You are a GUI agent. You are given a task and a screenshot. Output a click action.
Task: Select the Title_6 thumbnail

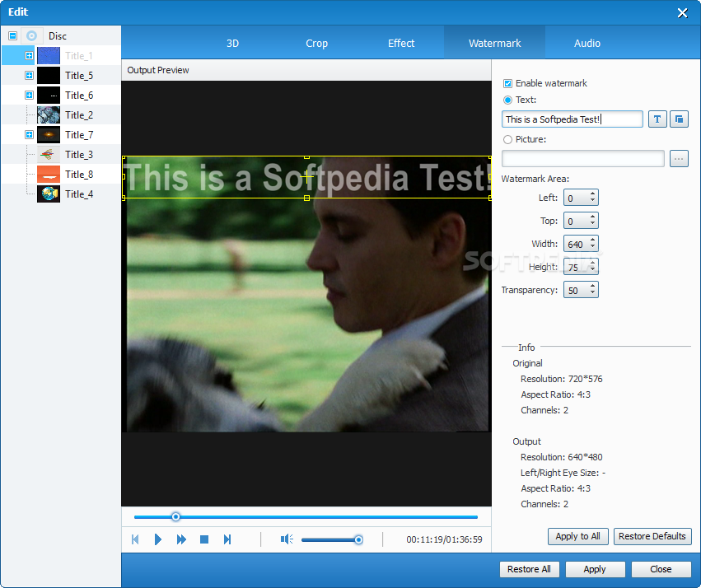click(49, 96)
